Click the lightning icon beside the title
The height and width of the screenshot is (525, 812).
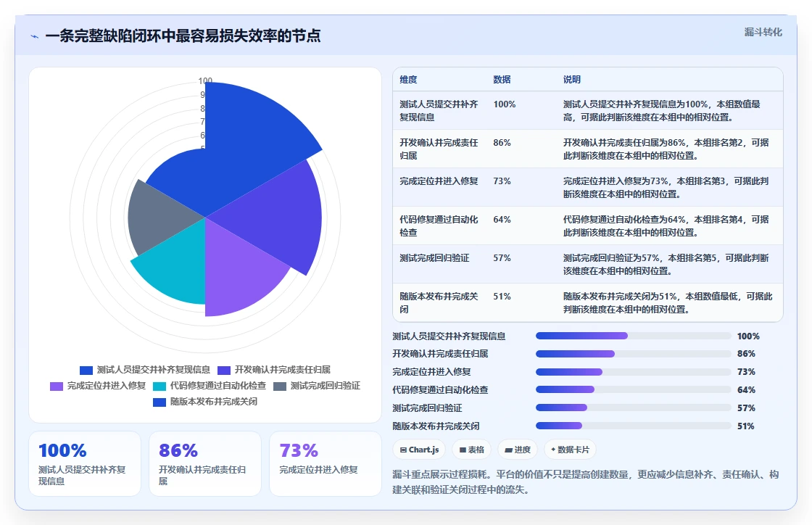click(35, 36)
